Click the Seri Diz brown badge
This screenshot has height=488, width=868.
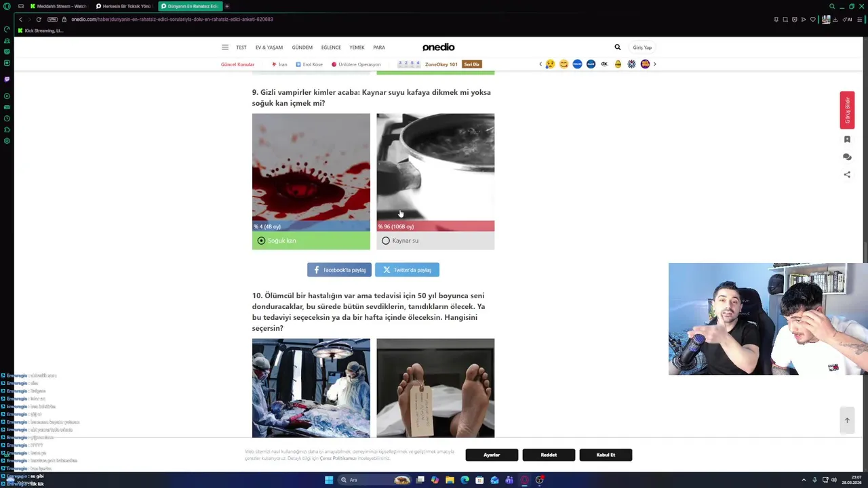472,64
